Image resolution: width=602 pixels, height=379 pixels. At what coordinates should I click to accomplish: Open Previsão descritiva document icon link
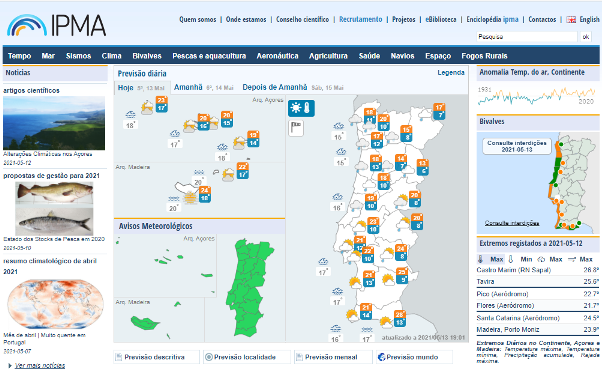tap(119, 357)
